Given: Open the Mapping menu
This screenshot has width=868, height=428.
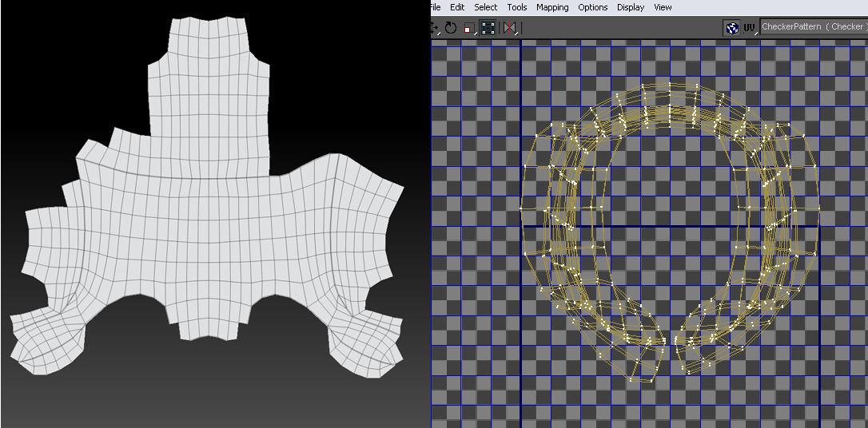Looking at the screenshot, I should point(552,7).
